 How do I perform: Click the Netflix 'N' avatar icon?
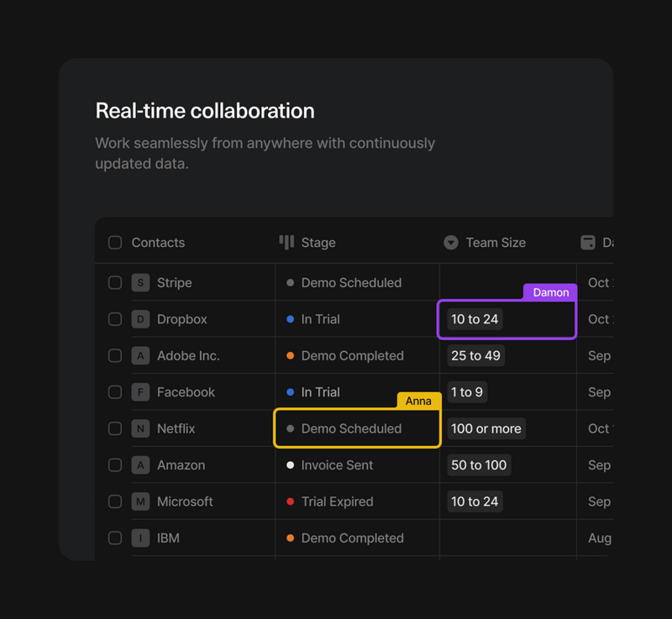pos(140,428)
